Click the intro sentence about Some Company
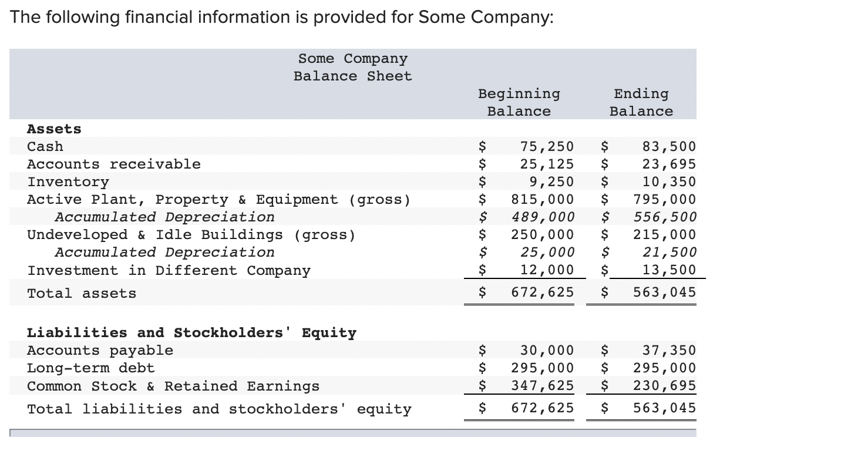Screen dimensions: 868x464 click(282, 19)
